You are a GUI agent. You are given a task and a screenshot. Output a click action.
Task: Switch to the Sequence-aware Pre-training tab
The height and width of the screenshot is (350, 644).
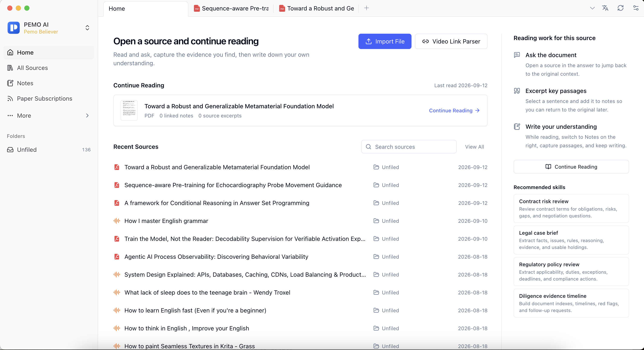click(x=231, y=9)
